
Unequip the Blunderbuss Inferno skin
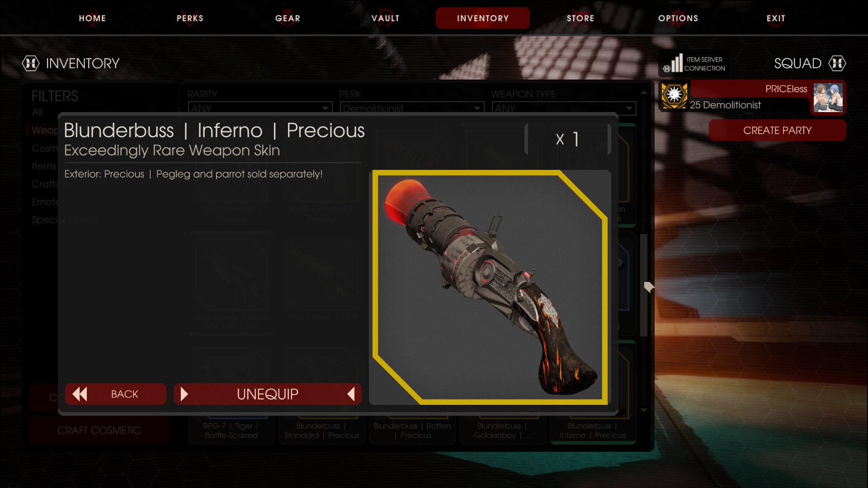pos(268,394)
